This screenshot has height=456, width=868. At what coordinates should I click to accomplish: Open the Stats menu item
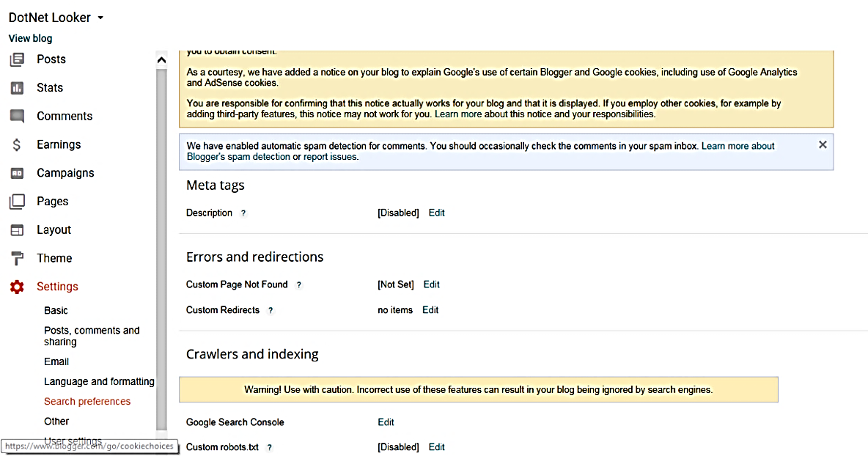pos(50,87)
